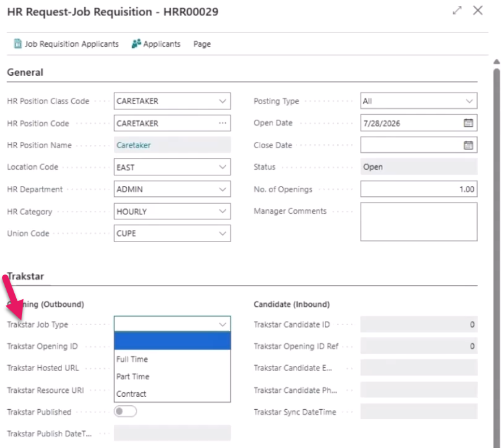The image size is (501, 448).
Task: Toggle the Trakstar Published switch
Action: (126, 411)
